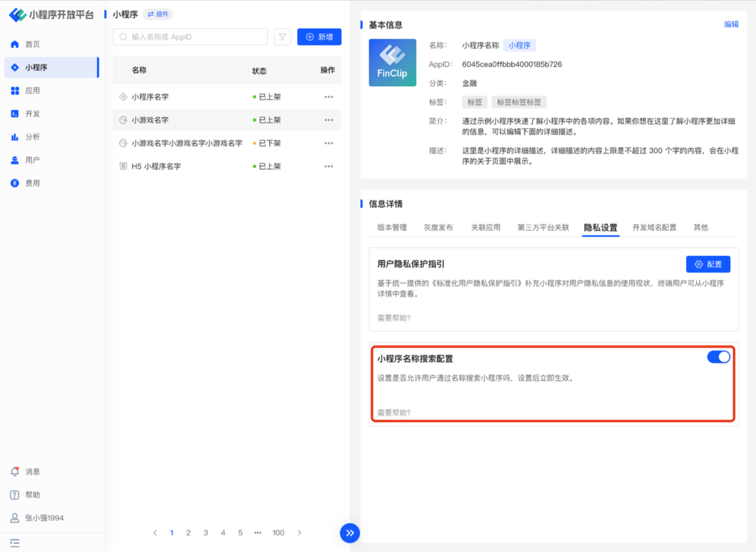Switch to 插件 plugin mode
The image size is (756, 552).
158,14
